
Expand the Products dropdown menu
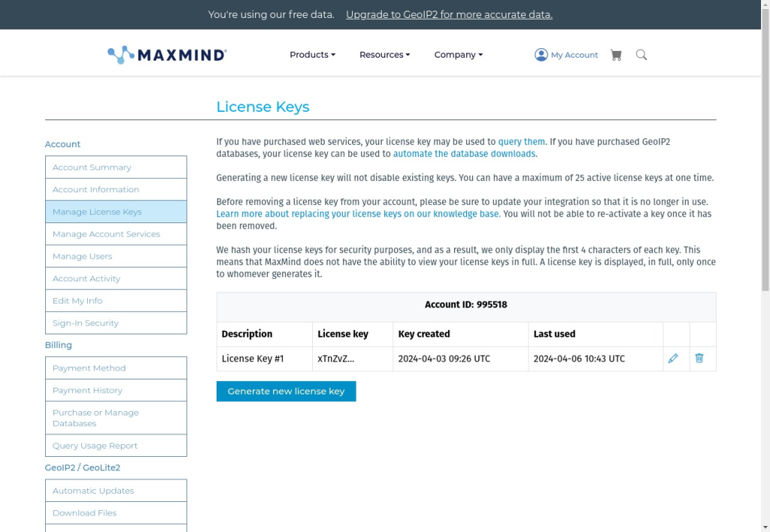[x=312, y=55]
